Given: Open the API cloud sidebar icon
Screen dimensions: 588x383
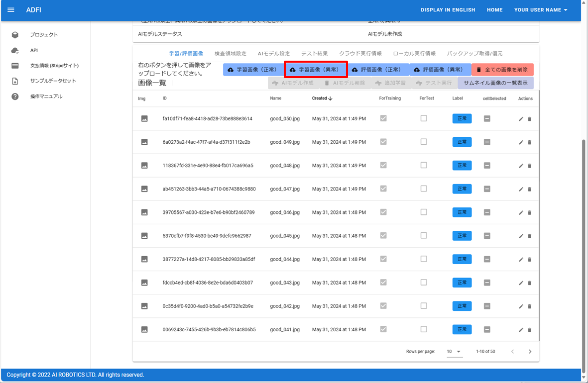Looking at the screenshot, I should 15,50.
